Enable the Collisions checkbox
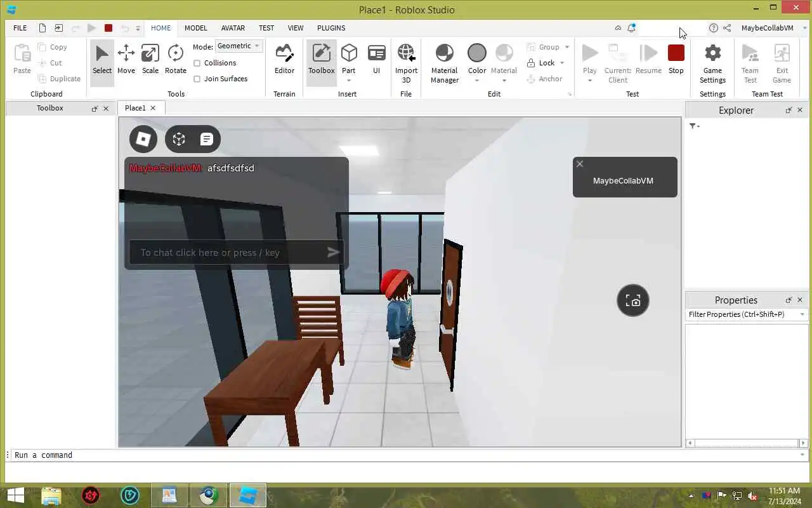The image size is (812, 508). [197, 63]
